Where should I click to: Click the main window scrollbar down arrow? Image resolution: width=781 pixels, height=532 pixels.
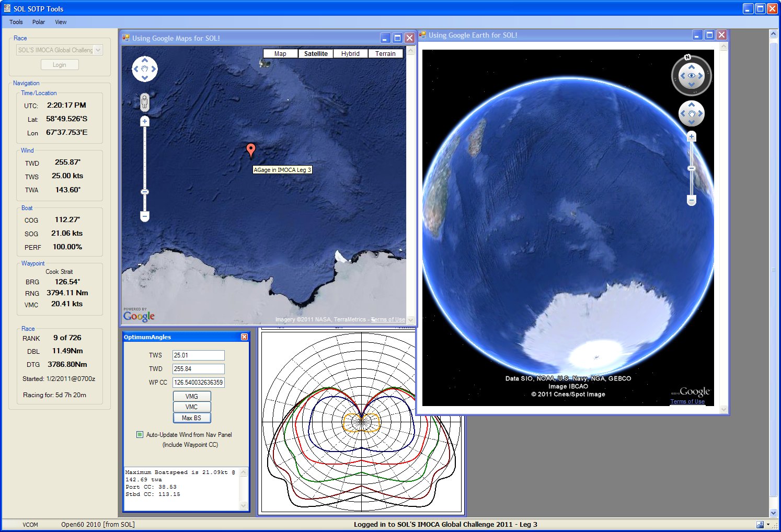[x=773, y=513]
